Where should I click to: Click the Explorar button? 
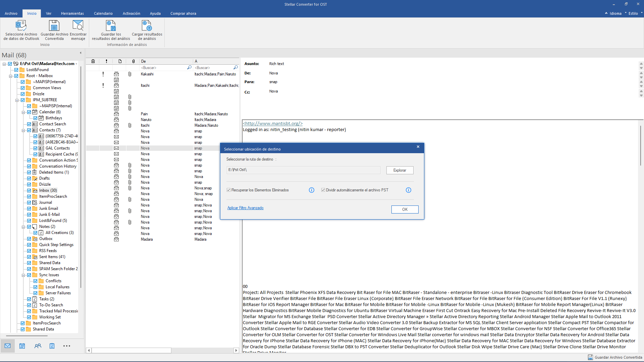click(x=400, y=170)
